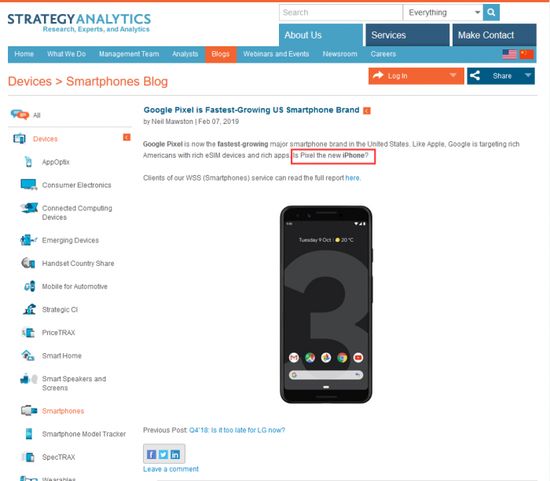The width and height of the screenshot is (550, 481).
Task: Click into the Search text field
Action: point(341,12)
